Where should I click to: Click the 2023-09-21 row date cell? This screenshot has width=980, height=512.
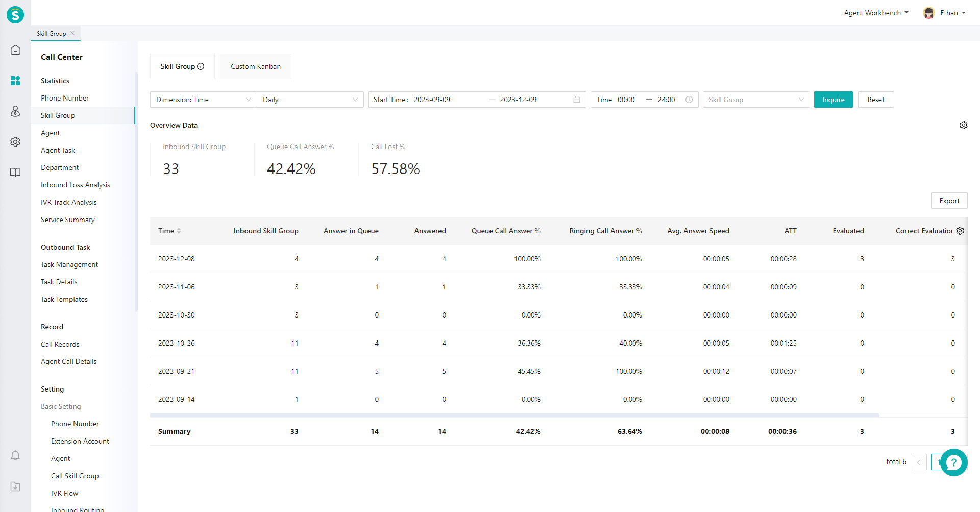coord(177,371)
